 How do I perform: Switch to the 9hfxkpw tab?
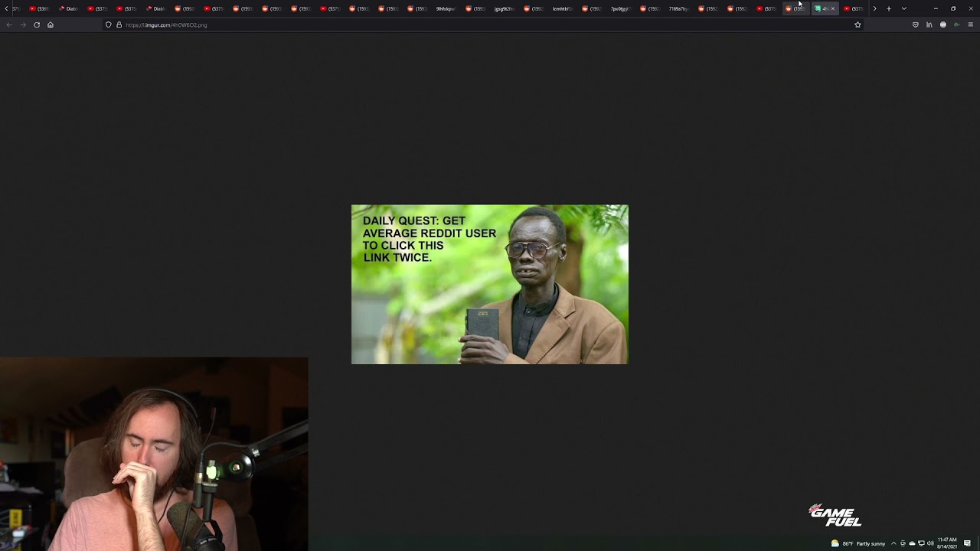coord(445,8)
